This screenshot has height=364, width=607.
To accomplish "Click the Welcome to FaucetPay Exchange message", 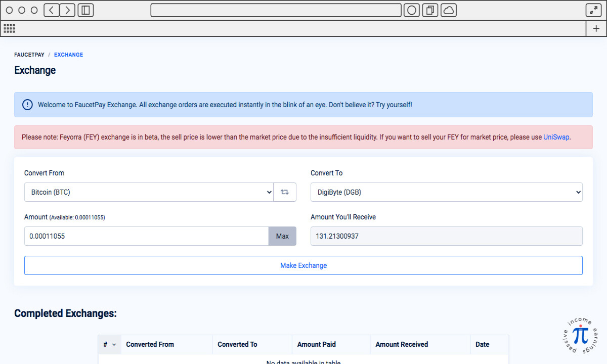I will (225, 105).
